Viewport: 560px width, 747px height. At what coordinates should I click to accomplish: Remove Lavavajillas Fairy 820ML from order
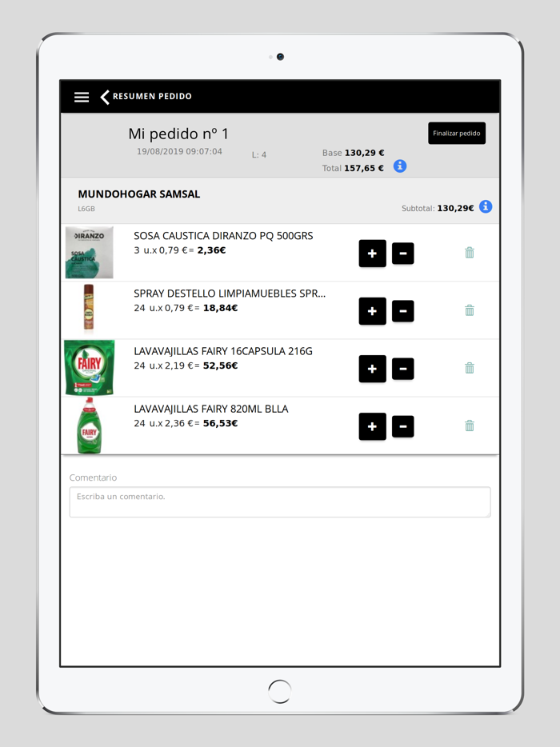(x=470, y=425)
